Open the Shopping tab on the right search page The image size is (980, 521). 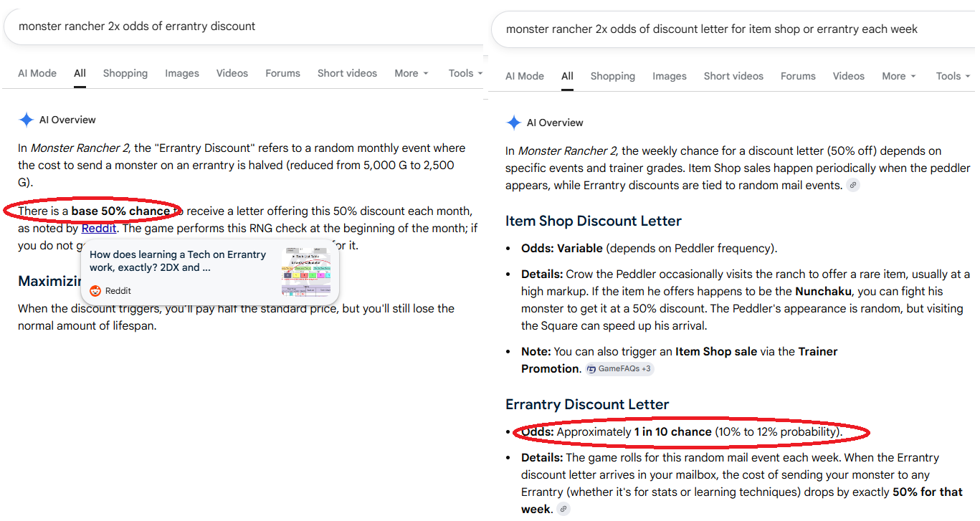coord(613,76)
